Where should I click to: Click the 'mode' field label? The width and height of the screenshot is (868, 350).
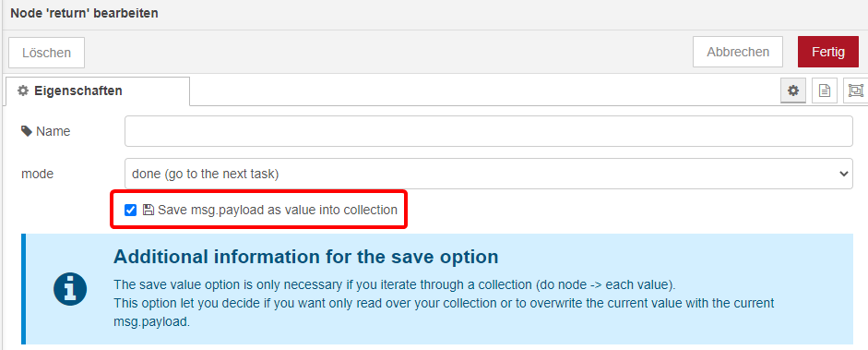coord(37,174)
